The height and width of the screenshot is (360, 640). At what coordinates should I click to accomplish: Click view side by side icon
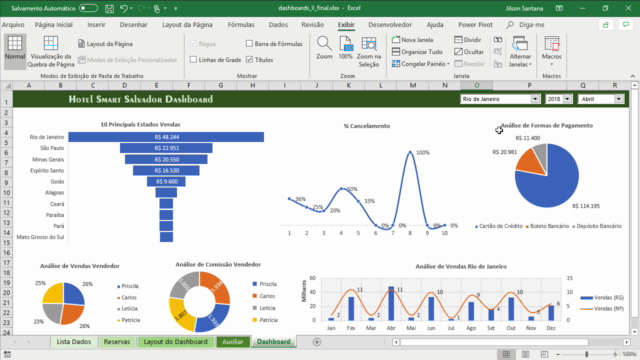point(498,40)
